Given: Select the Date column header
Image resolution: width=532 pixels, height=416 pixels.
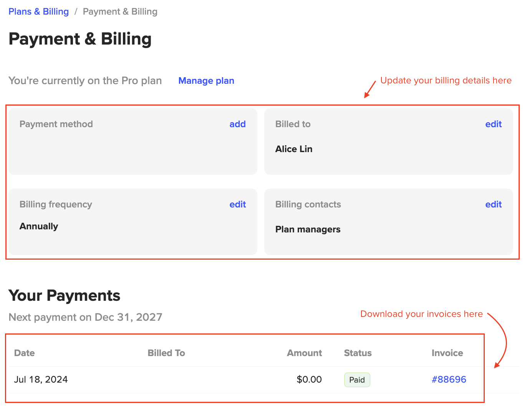Looking at the screenshot, I should 25,353.
